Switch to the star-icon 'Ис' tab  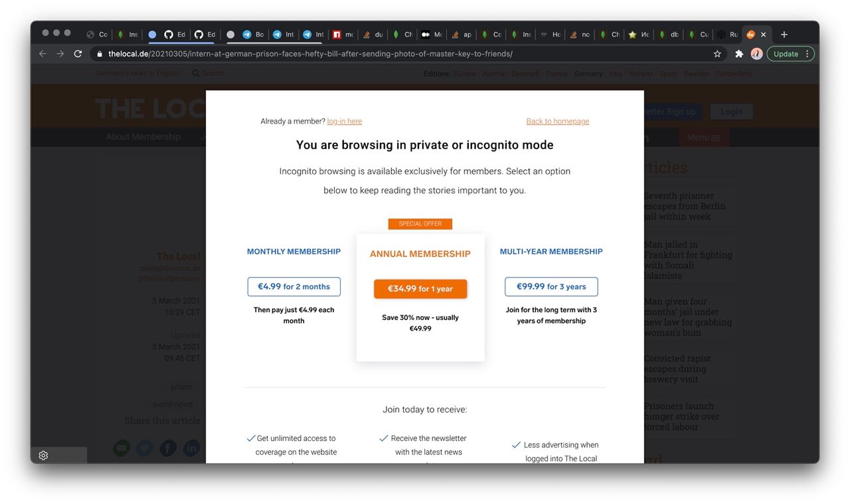639,35
